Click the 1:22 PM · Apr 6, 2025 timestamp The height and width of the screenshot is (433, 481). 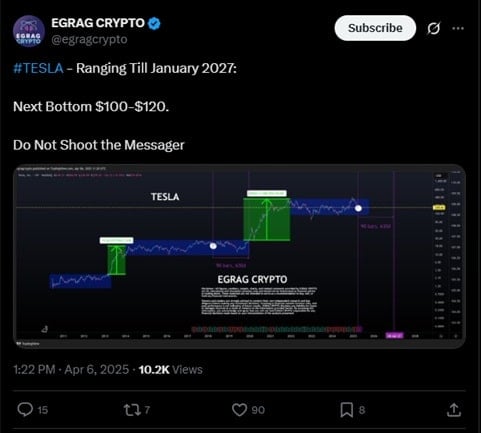pos(71,369)
